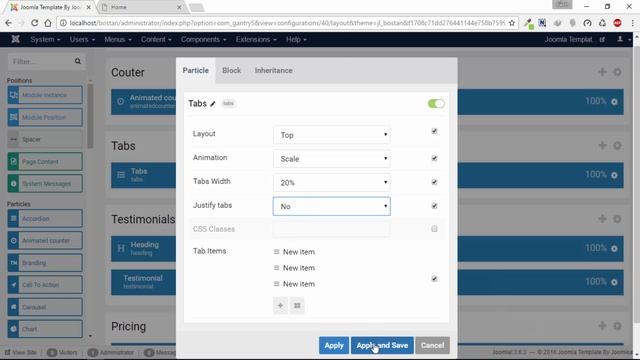This screenshot has width=640, height=360.
Task: Open the gear settings of Couter section
Action: click(617, 72)
